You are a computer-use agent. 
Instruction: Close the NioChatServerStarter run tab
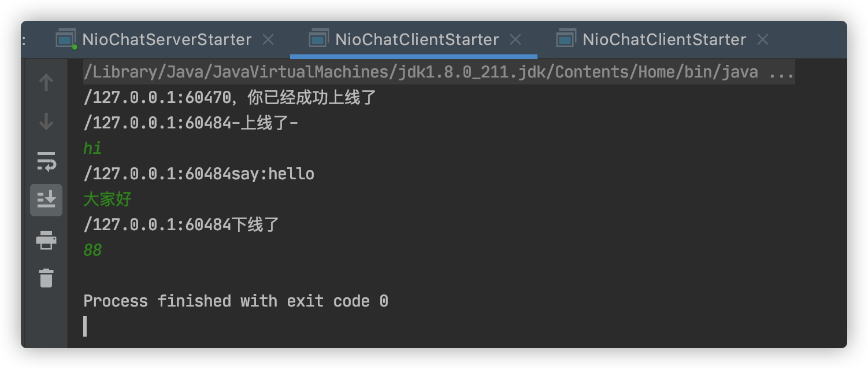pos(268,39)
